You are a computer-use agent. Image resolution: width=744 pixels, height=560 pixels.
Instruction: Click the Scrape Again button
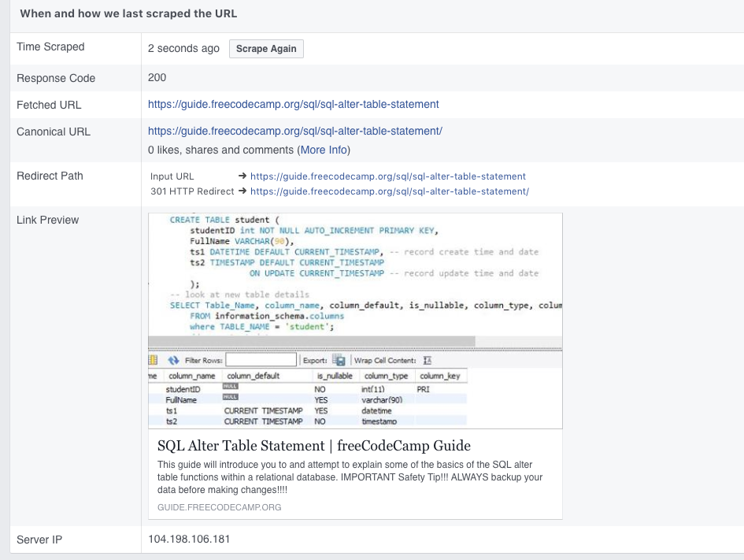[x=266, y=49]
